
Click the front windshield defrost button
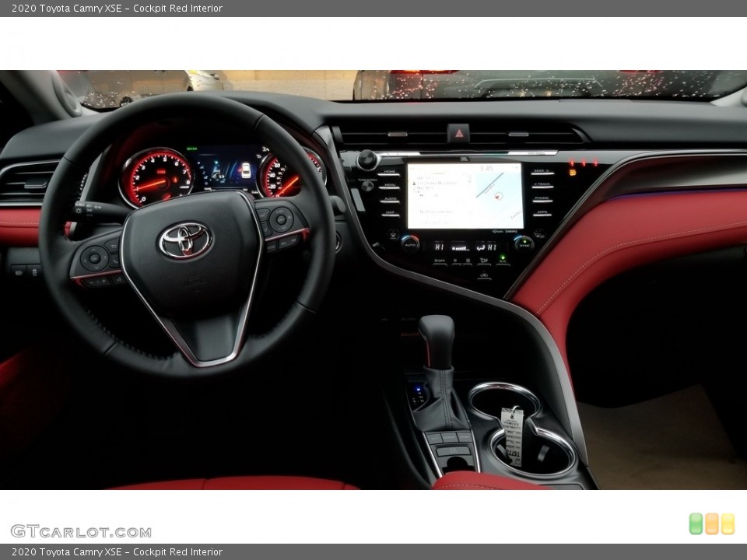pos(484,261)
